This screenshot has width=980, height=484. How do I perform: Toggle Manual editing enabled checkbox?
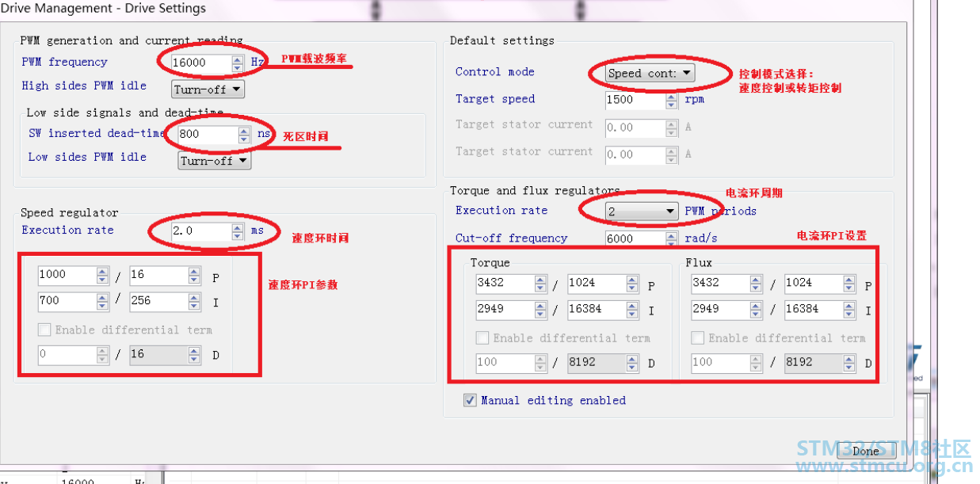pyautogui.click(x=471, y=401)
